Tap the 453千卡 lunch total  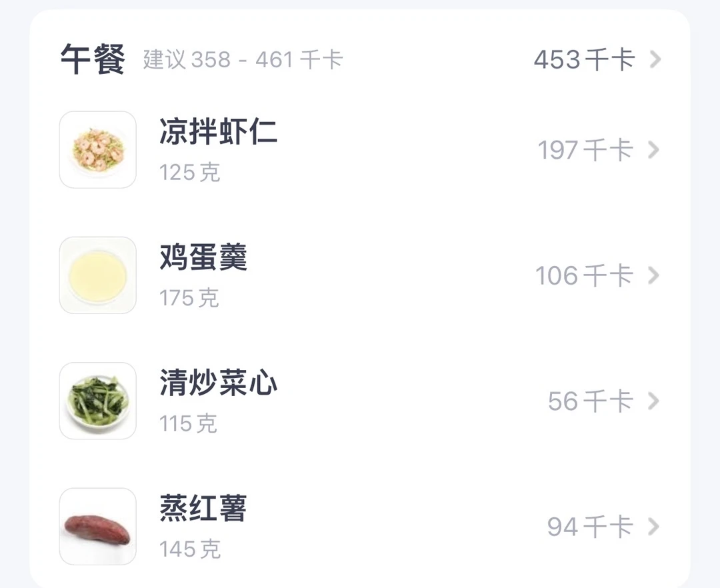[585, 60]
